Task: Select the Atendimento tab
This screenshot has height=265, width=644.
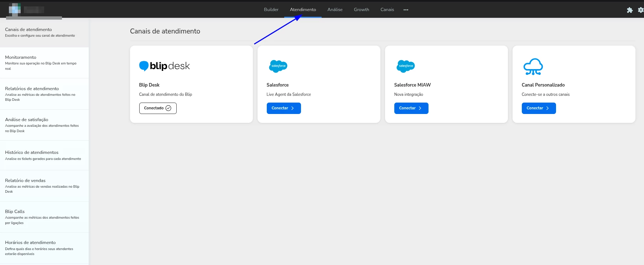Action: [x=303, y=10]
